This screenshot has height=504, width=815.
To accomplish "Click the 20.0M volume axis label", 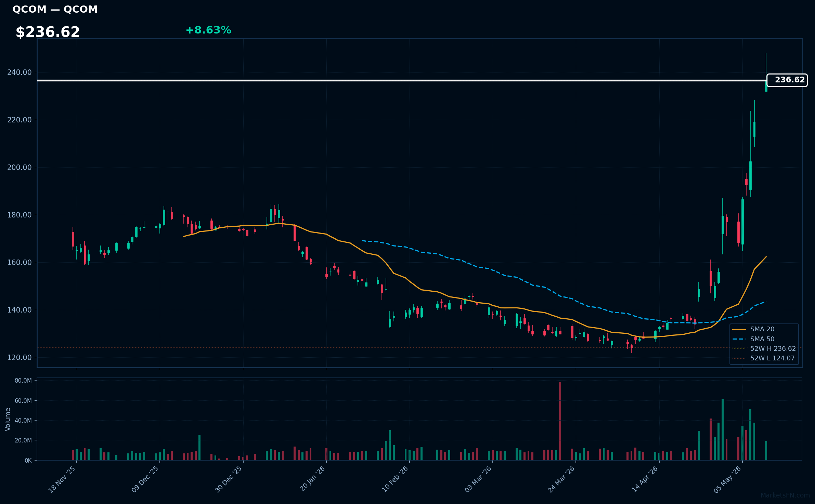I will 23,440.
